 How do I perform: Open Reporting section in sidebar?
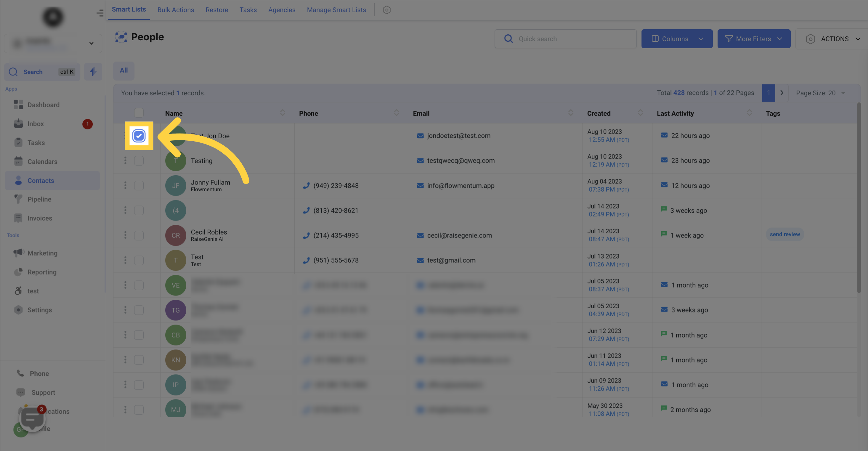click(42, 272)
